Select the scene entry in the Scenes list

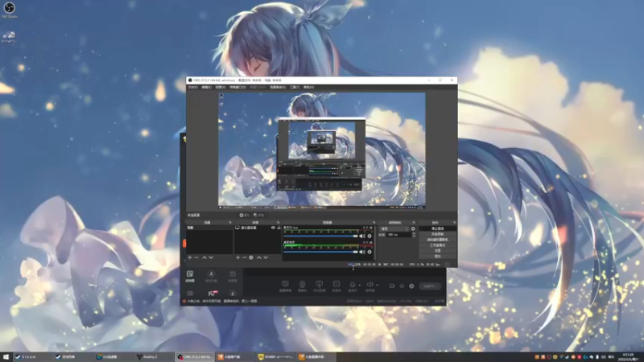click(x=209, y=228)
